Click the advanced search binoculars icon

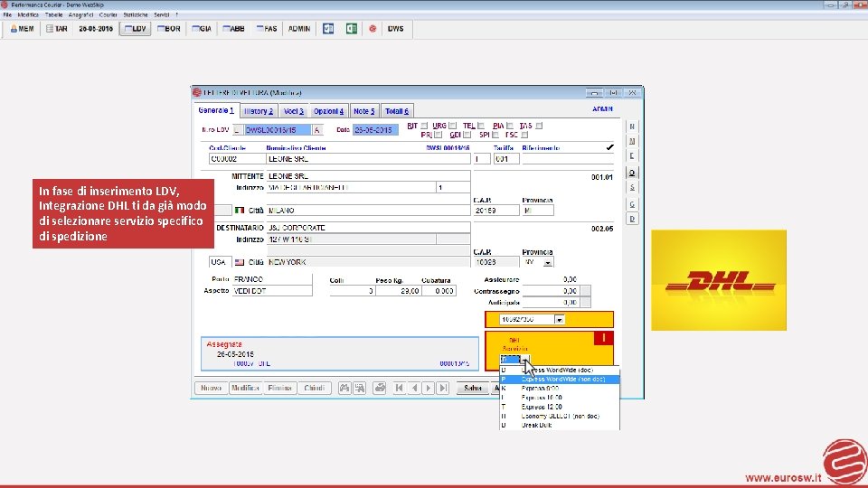point(360,389)
